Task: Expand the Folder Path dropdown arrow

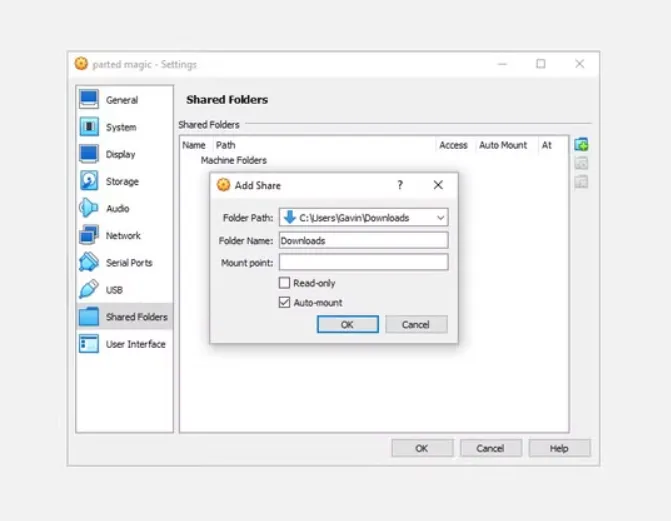Action: pos(440,218)
